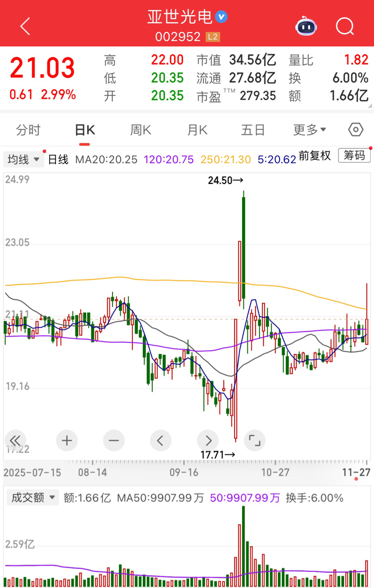Viewport: 374px width, 588px height.
Task: Tap float cap 27.68亿
Action: click(253, 78)
